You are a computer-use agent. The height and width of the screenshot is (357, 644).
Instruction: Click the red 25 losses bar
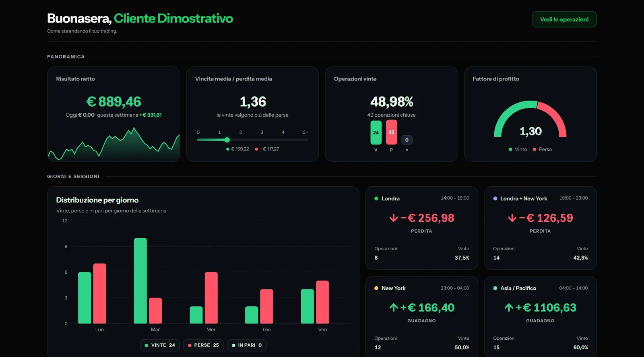click(x=391, y=132)
